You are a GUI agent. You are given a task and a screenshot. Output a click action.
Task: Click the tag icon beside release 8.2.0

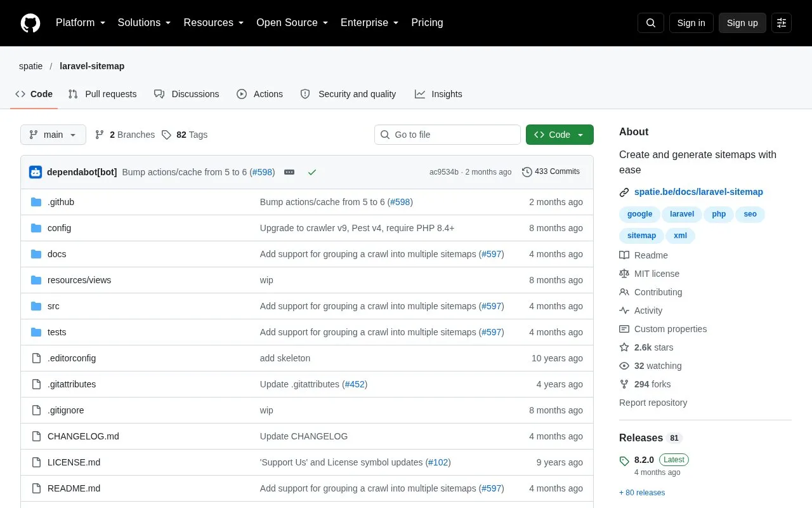click(x=624, y=460)
